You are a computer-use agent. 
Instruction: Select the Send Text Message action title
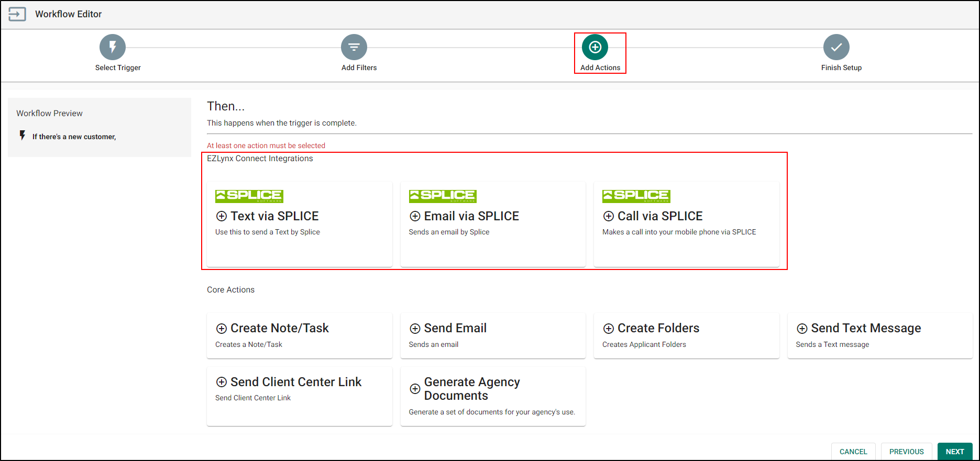(866, 328)
